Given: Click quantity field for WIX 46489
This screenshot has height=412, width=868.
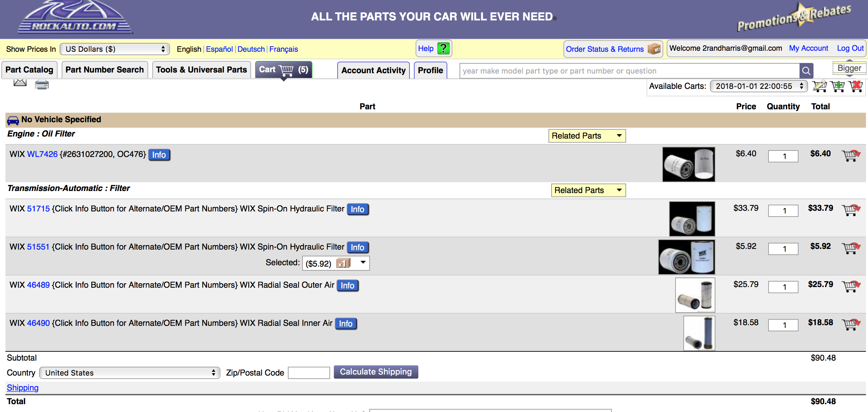Looking at the screenshot, I should [x=783, y=287].
